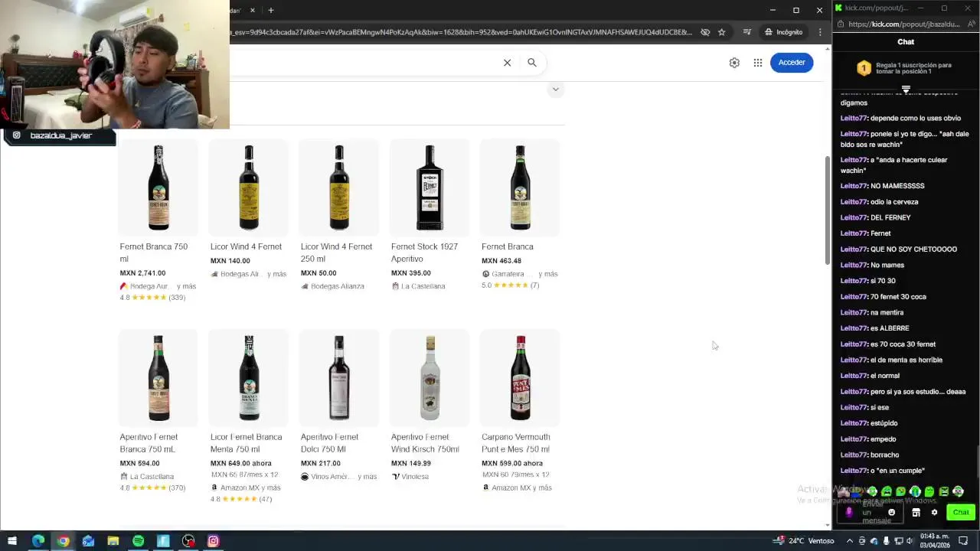Open Kick chat settings gear
Image resolution: width=980 pixels, height=551 pixels.
point(934,513)
